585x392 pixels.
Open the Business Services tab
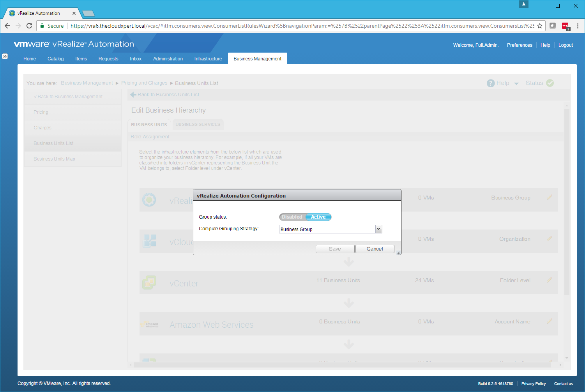click(x=198, y=125)
